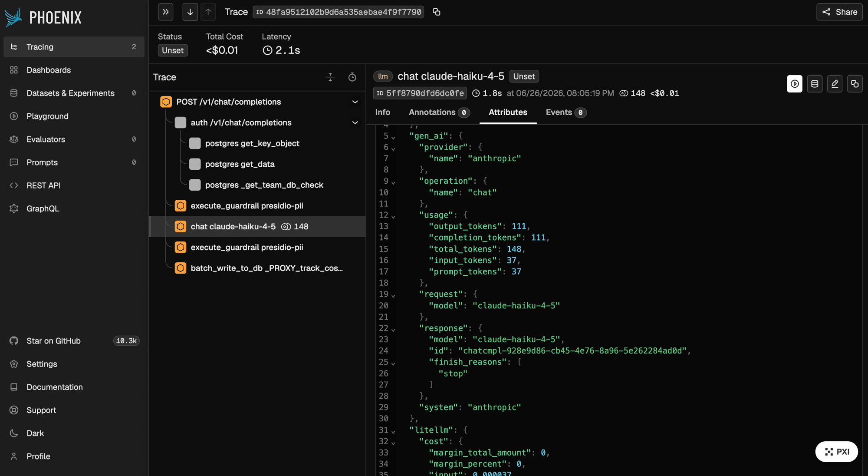Fold the "usage" JSON block at line 12
868x476 pixels.
pos(393,216)
